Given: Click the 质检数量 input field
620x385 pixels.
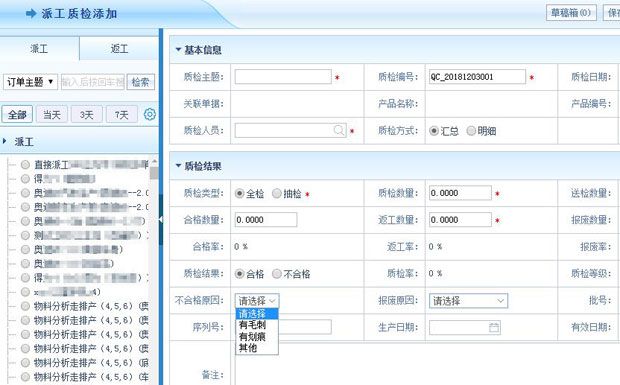Looking at the screenshot, I should tap(460, 193).
